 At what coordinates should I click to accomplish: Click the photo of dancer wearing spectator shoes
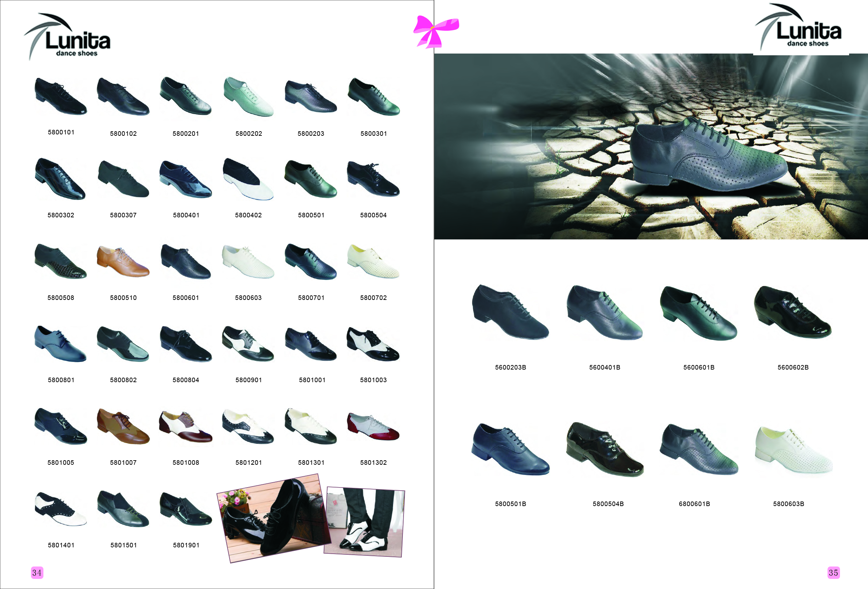(364, 522)
